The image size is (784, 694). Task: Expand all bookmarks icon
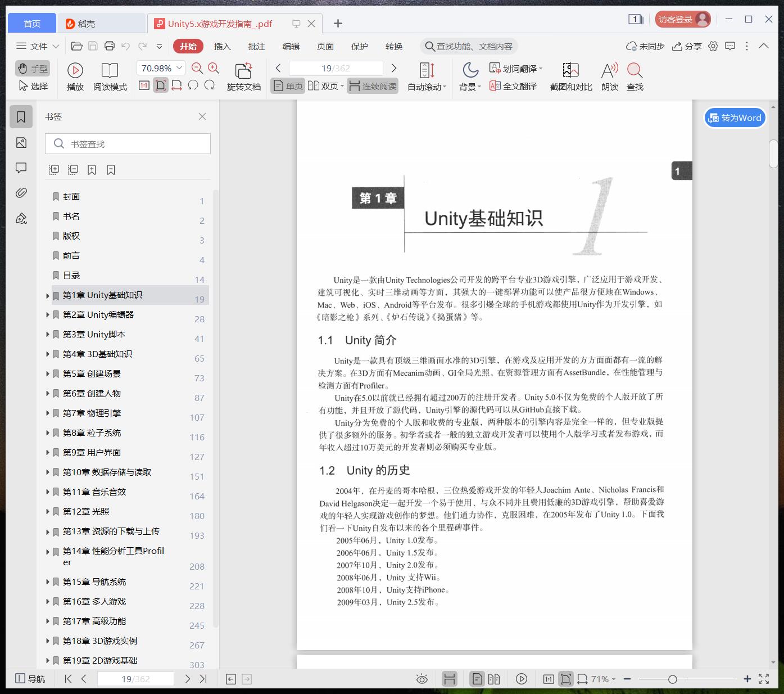[x=54, y=169]
